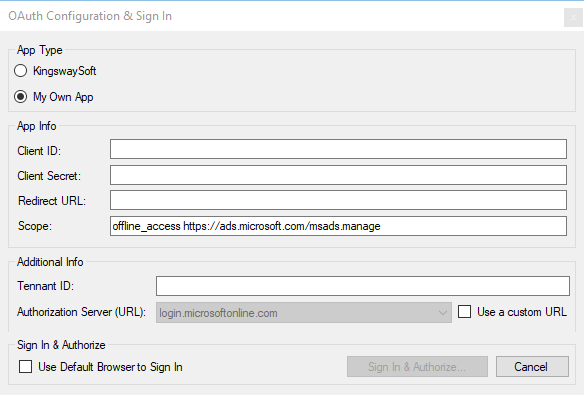Close the OAuth Configuration dialog with X

coord(573,17)
